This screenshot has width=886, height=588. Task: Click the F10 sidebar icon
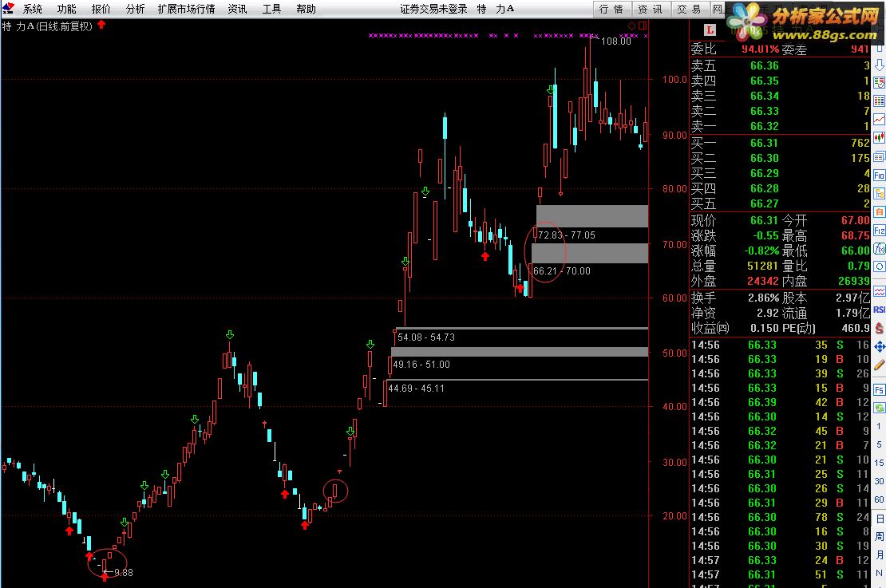point(880,175)
